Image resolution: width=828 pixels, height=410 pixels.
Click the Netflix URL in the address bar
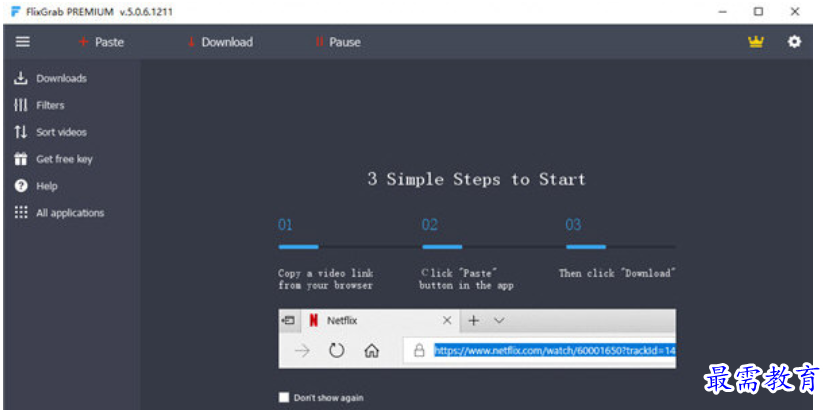click(x=554, y=350)
